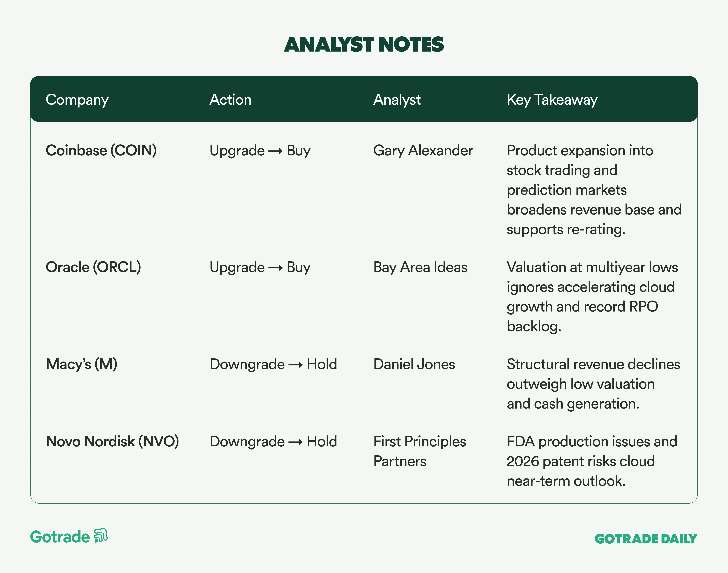
Task: Click analyst name Gary Alexander
Action: [423, 150]
